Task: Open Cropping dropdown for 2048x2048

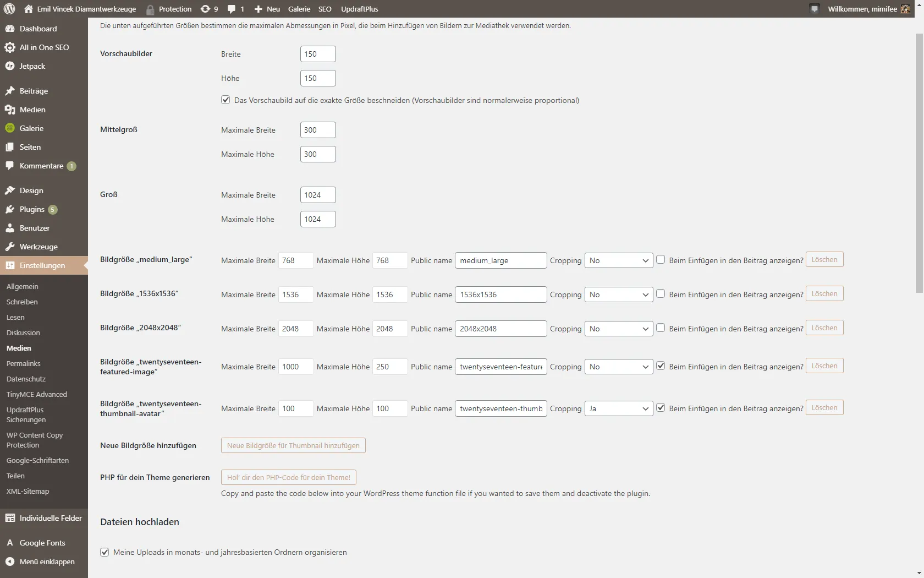Action: pyautogui.click(x=619, y=329)
